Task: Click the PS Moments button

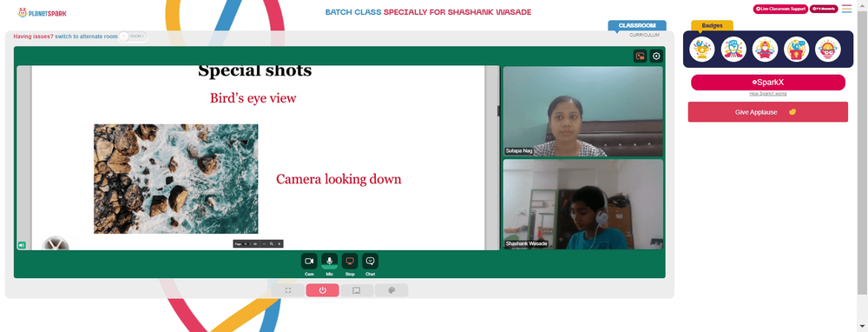Action: [824, 9]
